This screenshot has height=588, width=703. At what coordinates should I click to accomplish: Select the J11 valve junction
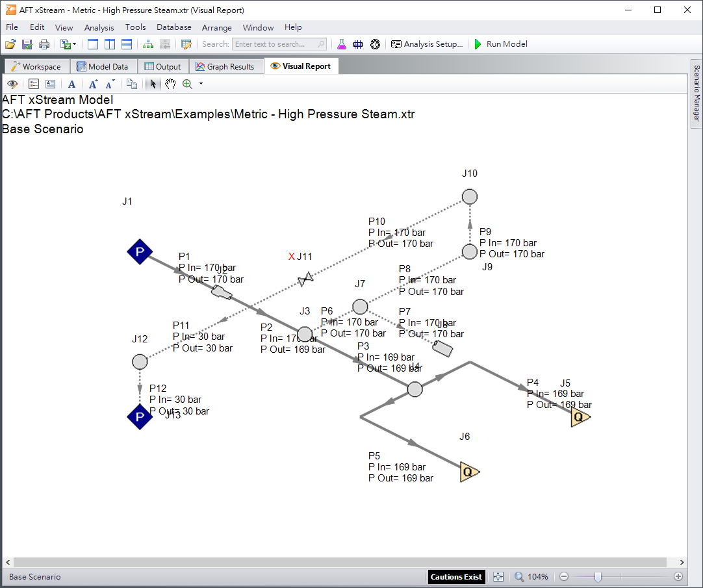click(x=306, y=279)
